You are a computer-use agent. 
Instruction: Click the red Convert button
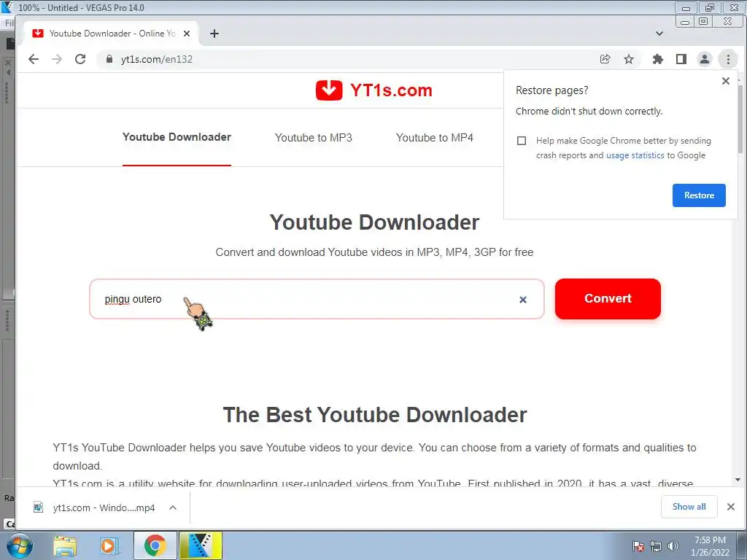point(608,298)
